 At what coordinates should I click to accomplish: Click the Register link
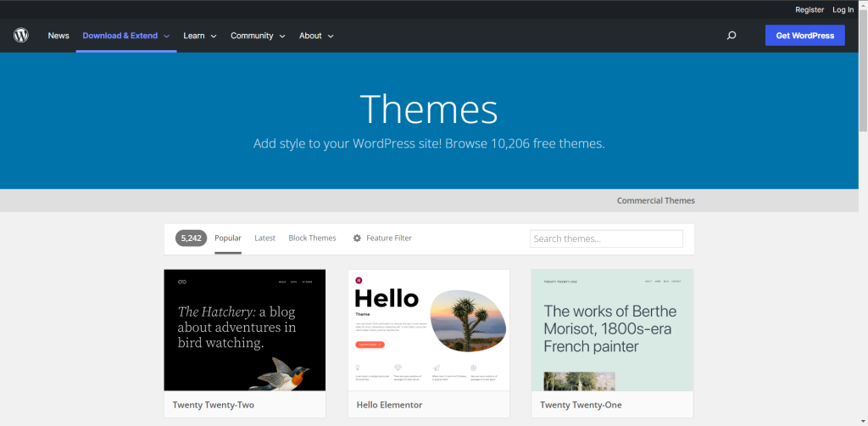click(810, 10)
